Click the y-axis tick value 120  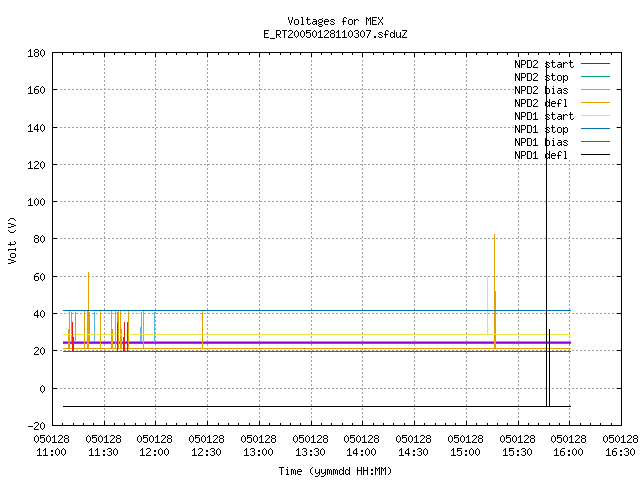pos(36,165)
